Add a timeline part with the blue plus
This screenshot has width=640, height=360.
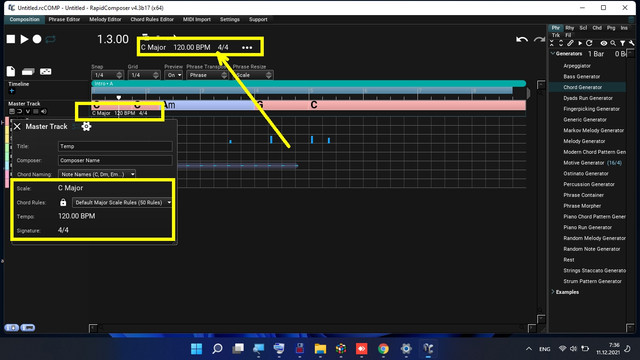coord(11,91)
